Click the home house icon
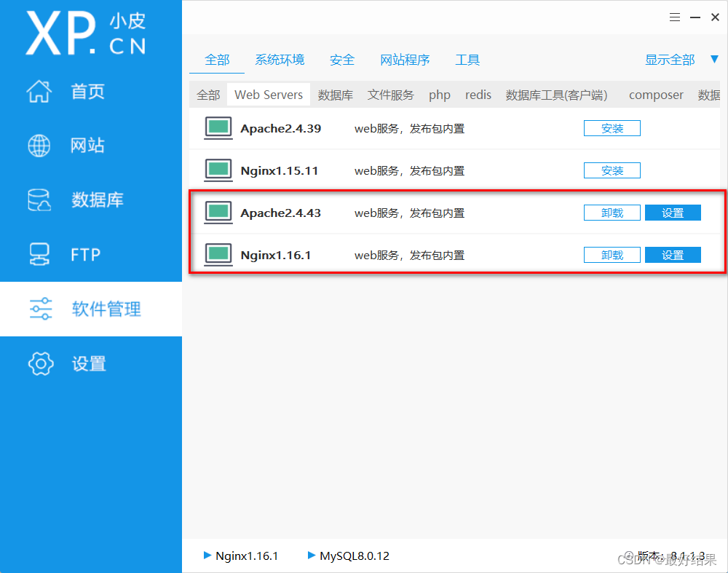Viewport: 728px width, 573px height. coord(39,91)
